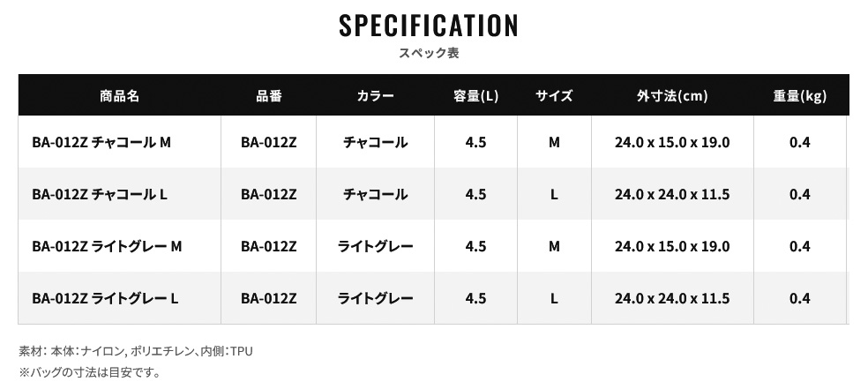Click the 外寸法(cm) column header
868x389 pixels.
click(672, 96)
